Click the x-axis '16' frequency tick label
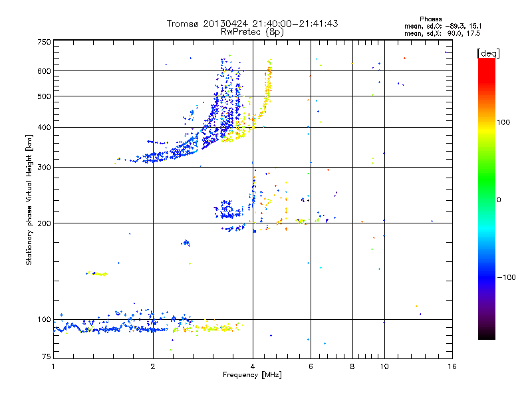The width and height of the screenshot is (532, 399). (452, 366)
